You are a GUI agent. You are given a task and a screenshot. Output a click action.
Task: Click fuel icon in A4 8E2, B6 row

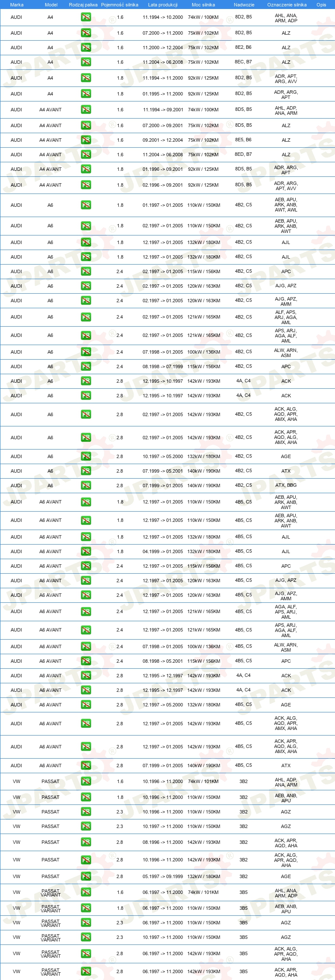click(x=86, y=48)
